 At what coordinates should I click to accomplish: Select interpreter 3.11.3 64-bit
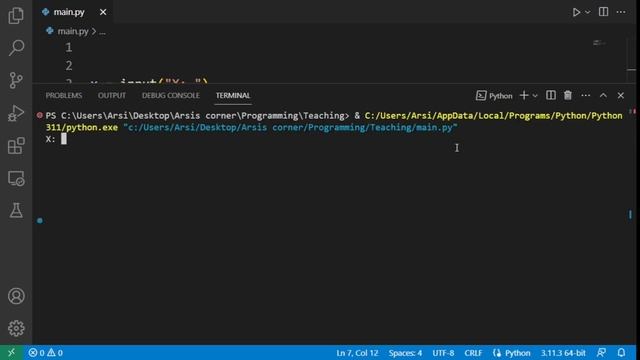tap(563, 353)
